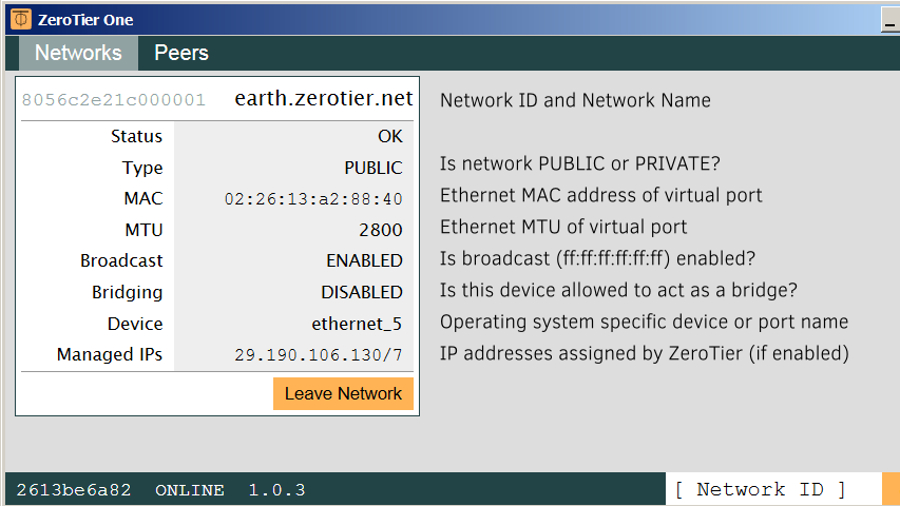Click the Network ID input field

(773, 489)
